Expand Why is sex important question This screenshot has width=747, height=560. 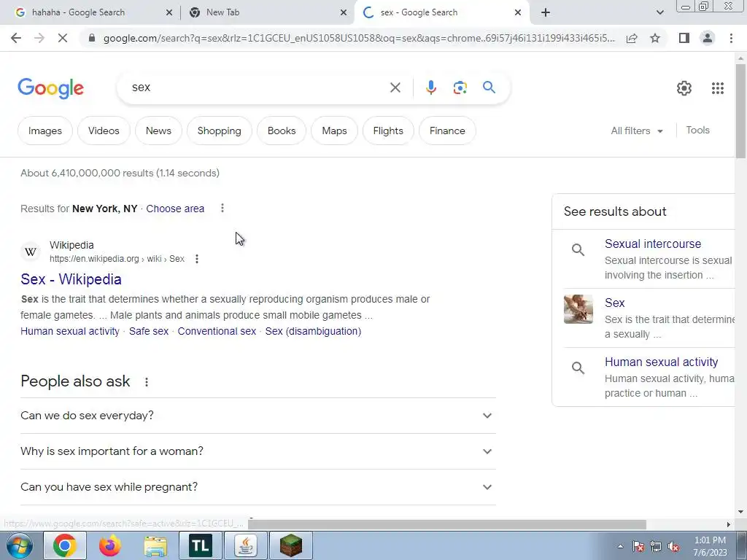coord(258,451)
